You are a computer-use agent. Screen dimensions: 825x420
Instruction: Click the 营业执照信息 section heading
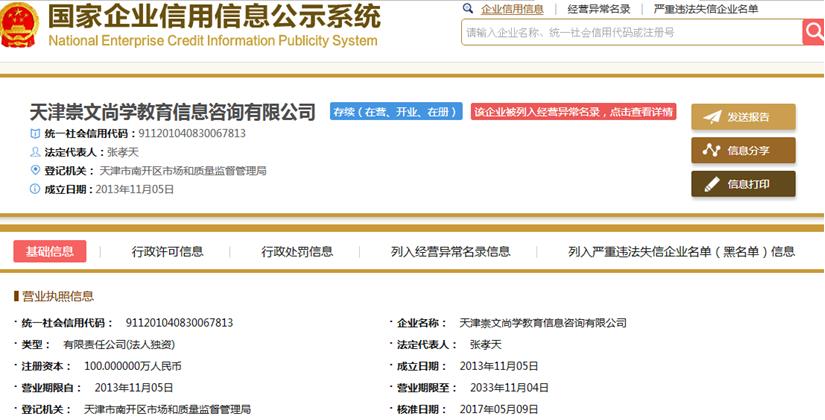pos(57,296)
